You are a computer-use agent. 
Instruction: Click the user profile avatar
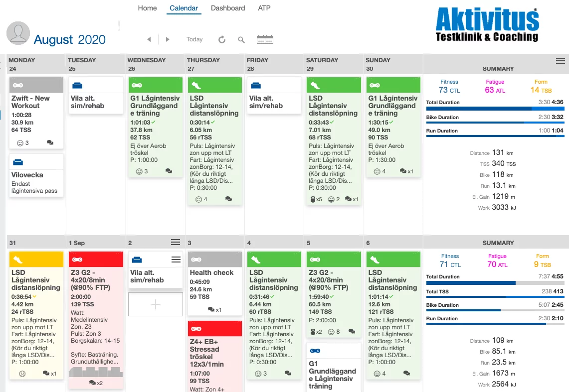(x=18, y=33)
